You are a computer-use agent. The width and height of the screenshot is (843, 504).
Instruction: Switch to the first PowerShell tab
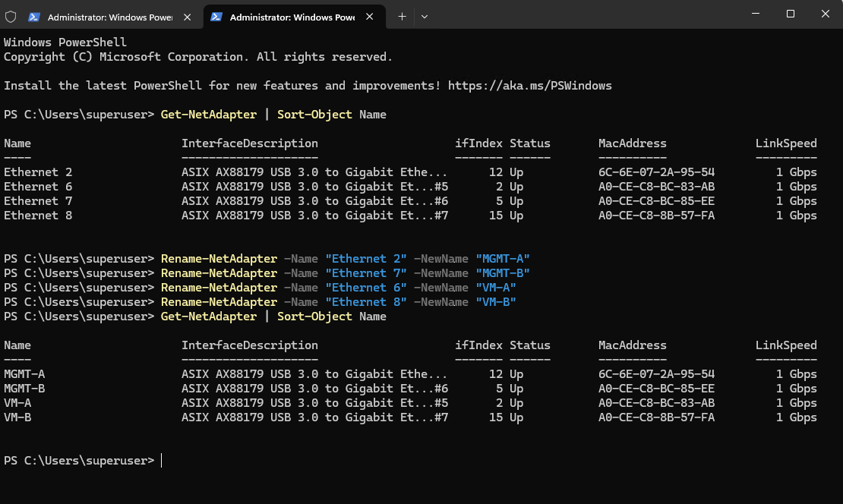click(109, 17)
